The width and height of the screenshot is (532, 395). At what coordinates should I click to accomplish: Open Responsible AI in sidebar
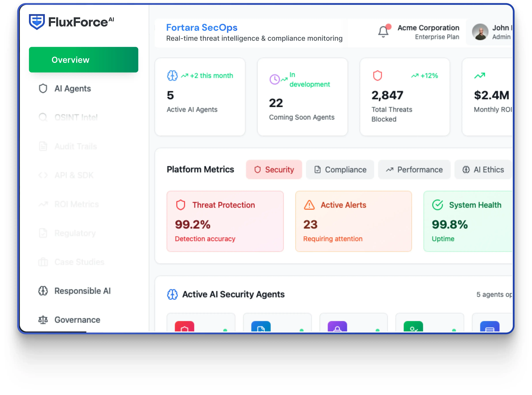click(82, 291)
